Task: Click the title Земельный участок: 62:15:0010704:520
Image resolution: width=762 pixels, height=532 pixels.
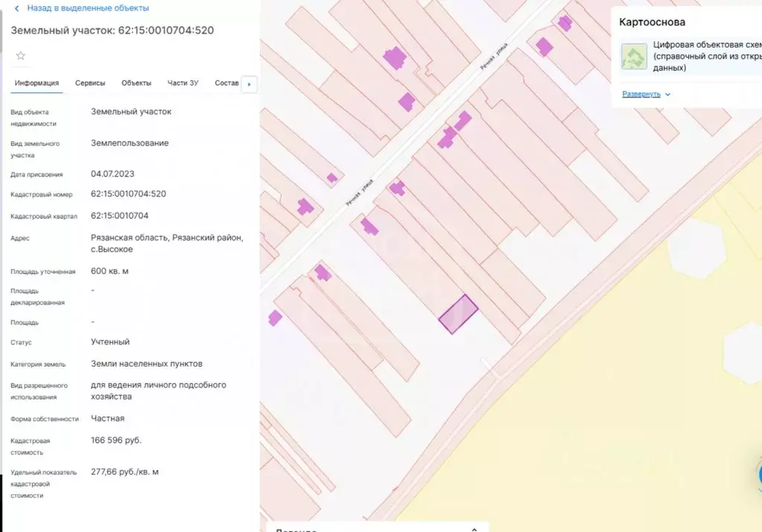Action: (x=112, y=30)
